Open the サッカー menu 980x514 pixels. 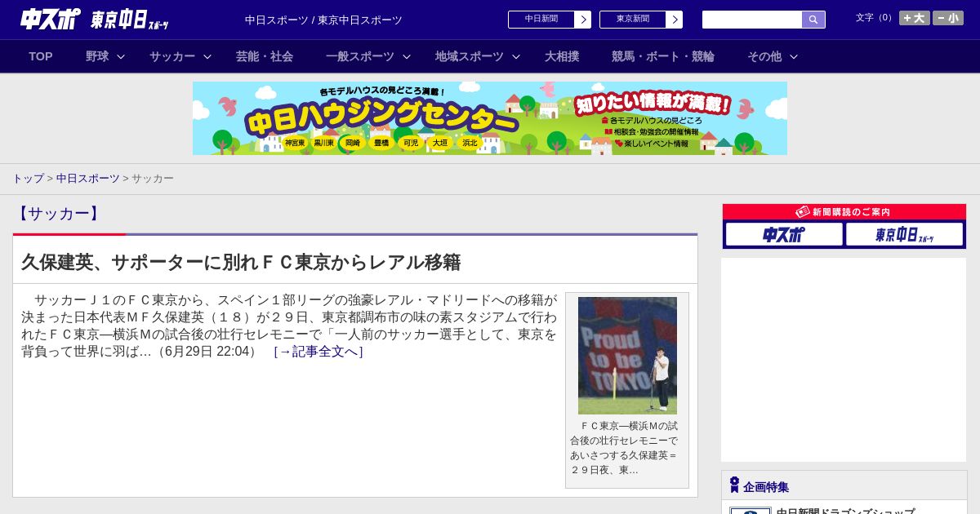pyautogui.click(x=172, y=56)
